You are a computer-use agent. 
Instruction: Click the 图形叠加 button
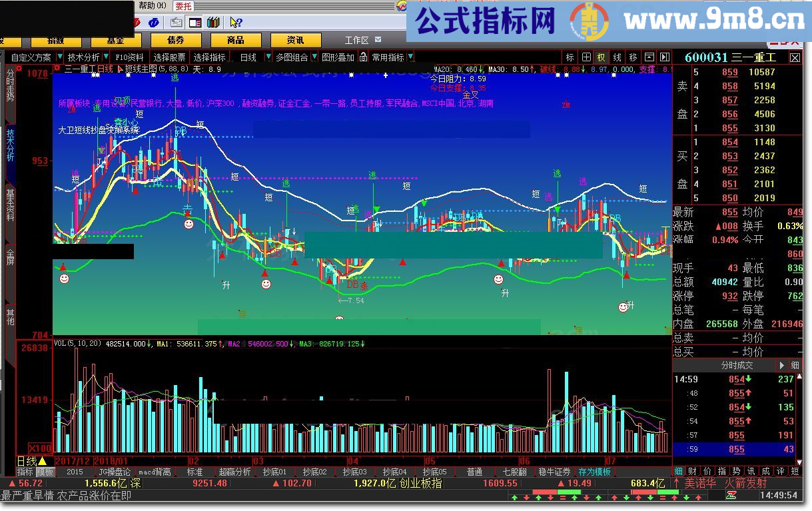338,57
